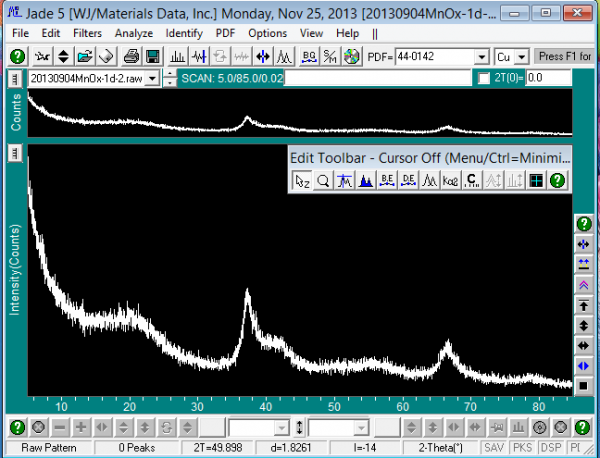600x458 pixels.
Task: Click the black square icon on right sidebar
Action: tap(584, 386)
